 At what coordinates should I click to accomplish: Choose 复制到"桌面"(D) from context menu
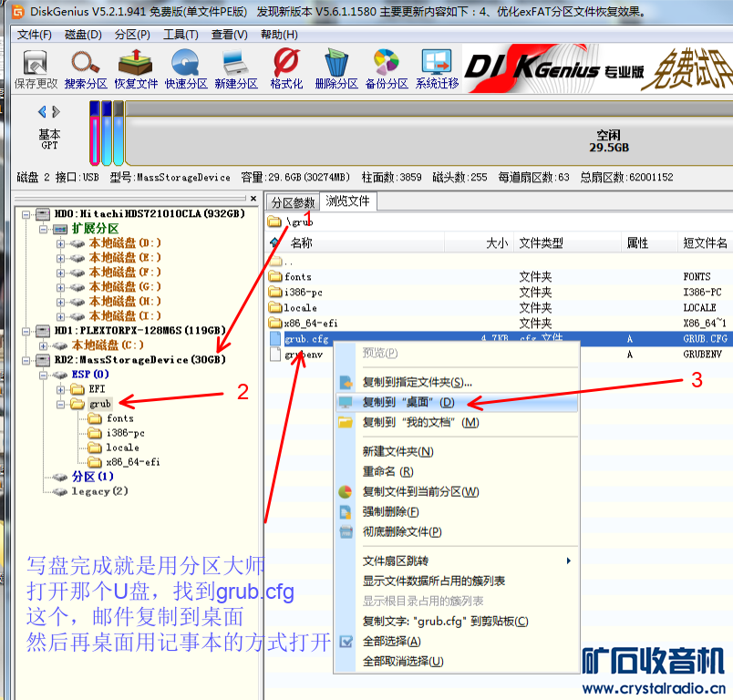pos(457,402)
